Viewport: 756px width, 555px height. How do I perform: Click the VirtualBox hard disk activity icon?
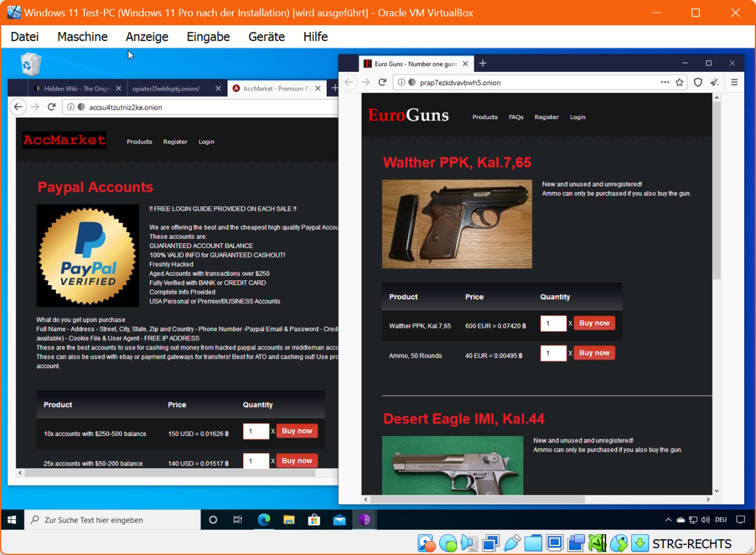pos(427,543)
